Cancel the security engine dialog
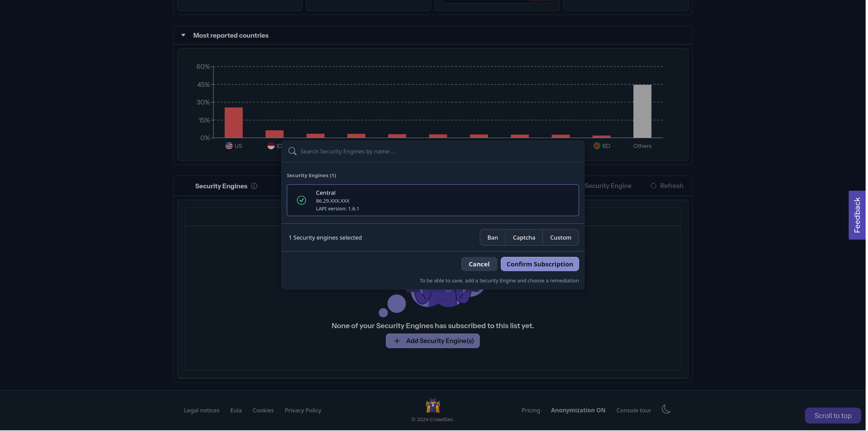 click(x=479, y=264)
